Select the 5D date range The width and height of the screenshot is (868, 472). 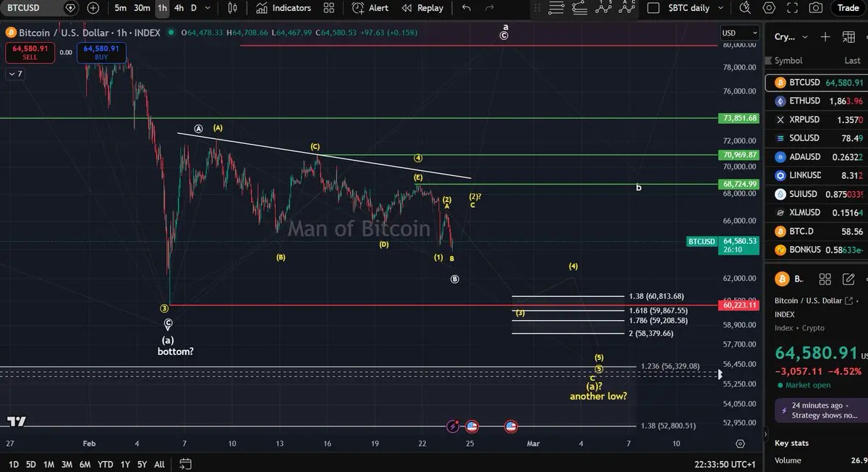[x=30, y=464]
